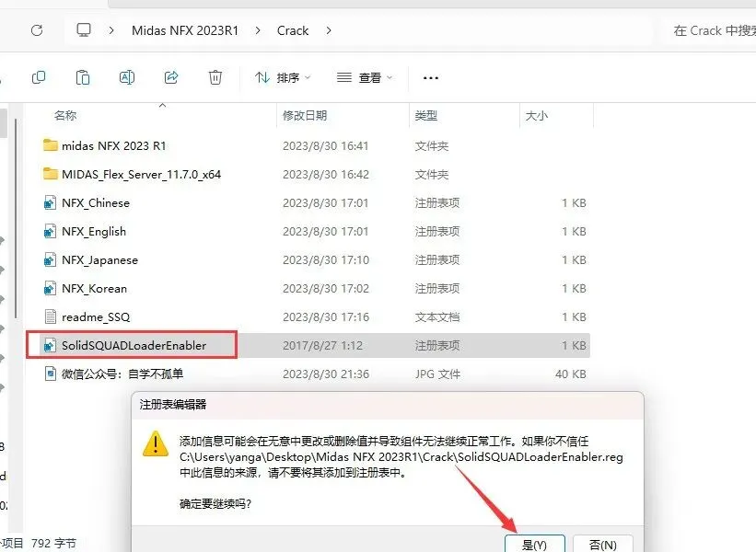Click 否(N) in registry editor dialog
Image resolution: width=756 pixels, height=552 pixels.
pos(602,544)
